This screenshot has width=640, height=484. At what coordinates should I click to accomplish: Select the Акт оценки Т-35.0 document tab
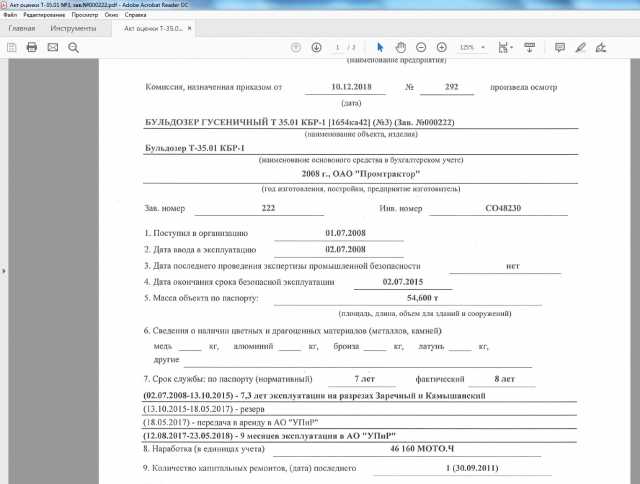click(153, 28)
